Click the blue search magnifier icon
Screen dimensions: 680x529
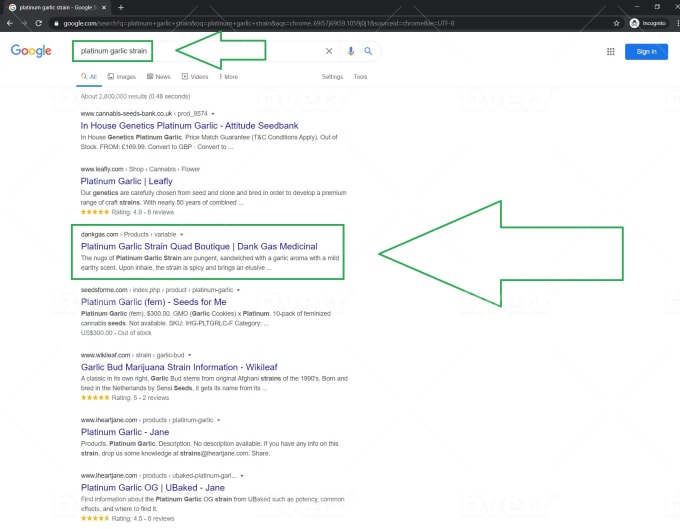368,51
